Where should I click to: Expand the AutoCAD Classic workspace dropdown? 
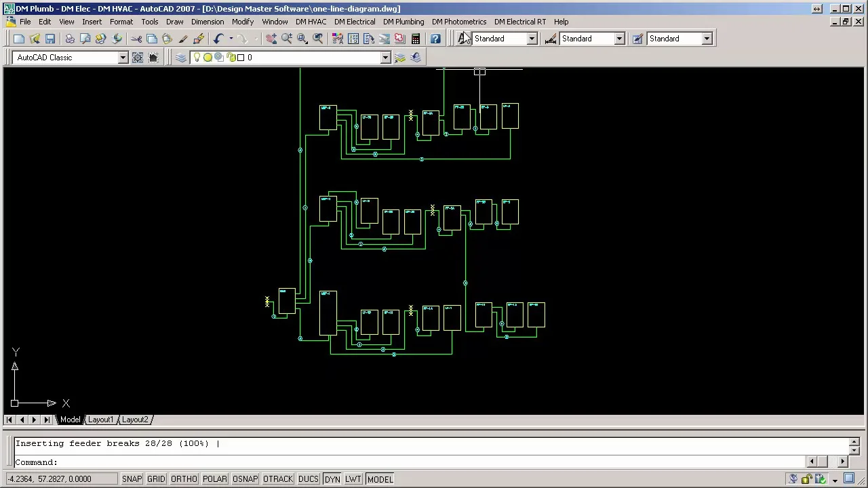123,58
